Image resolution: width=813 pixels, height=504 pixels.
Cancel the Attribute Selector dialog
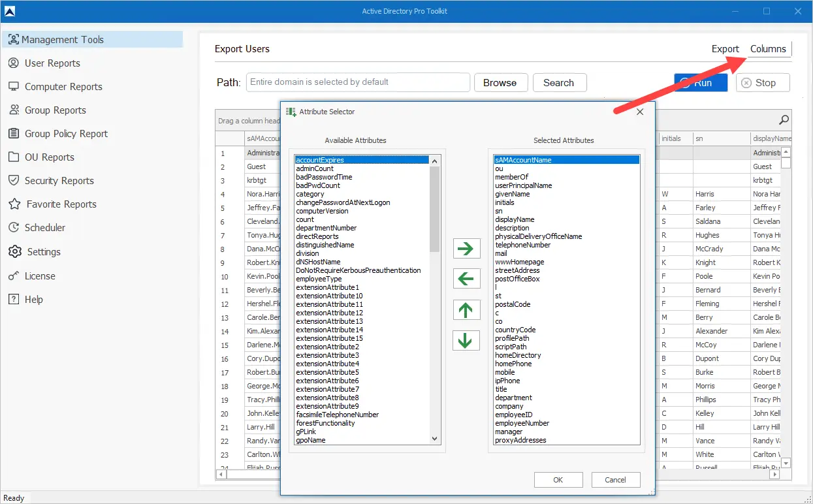tap(616, 480)
